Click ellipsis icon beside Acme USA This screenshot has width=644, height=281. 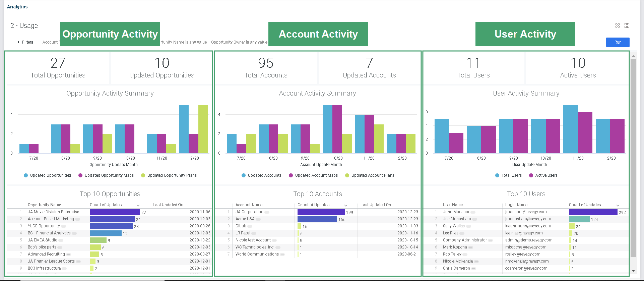pyautogui.click(x=258, y=219)
